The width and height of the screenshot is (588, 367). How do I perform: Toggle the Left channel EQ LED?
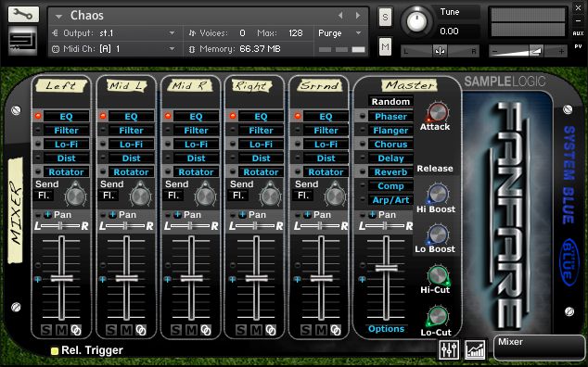click(x=38, y=116)
